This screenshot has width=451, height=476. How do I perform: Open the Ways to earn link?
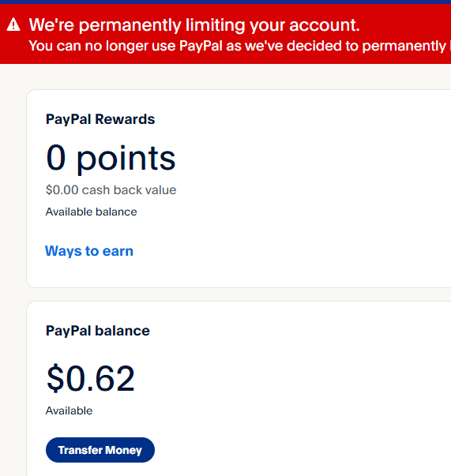click(89, 251)
